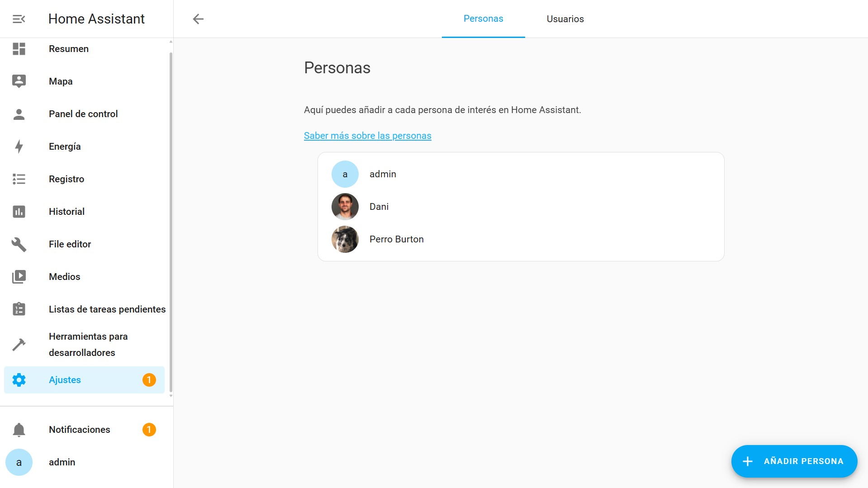Image resolution: width=868 pixels, height=488 pixels.
Task: Open the Saber más sobre las personas link
Action: (x=367, y=136)
